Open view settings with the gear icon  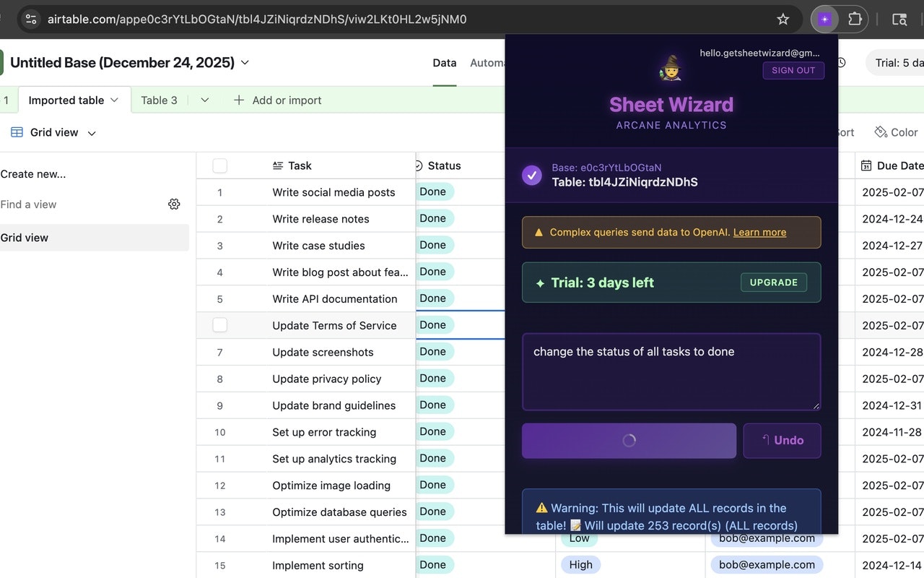tap(174, 204)
